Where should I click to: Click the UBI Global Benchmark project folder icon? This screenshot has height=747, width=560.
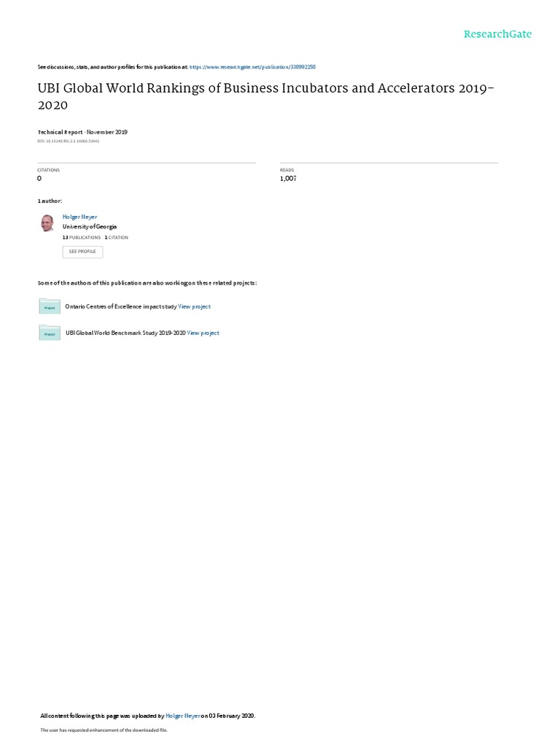50,333
